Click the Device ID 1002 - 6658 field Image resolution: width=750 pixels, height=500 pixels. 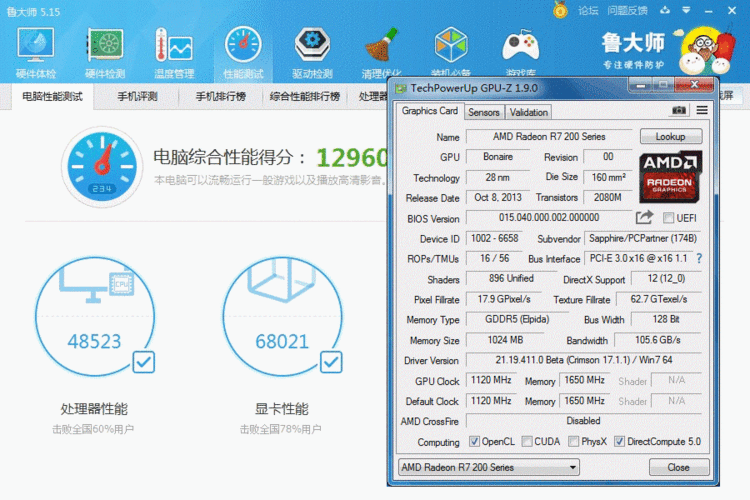tap(495, 238)
